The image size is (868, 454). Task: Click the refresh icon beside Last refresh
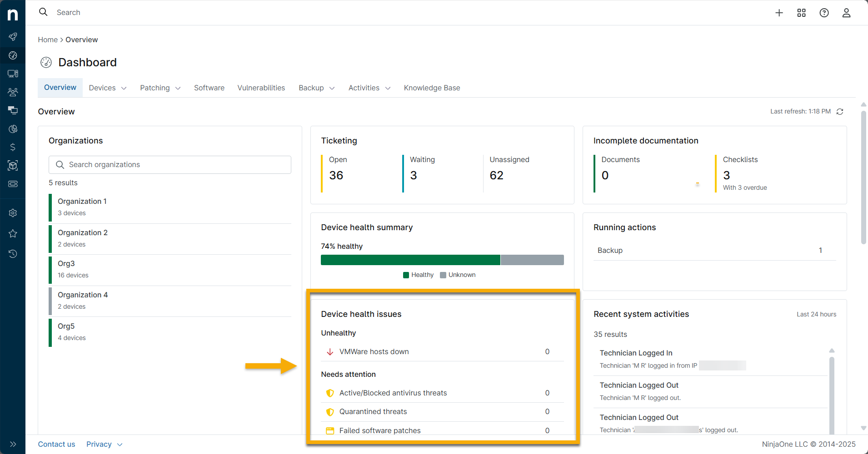click(840, 112)
